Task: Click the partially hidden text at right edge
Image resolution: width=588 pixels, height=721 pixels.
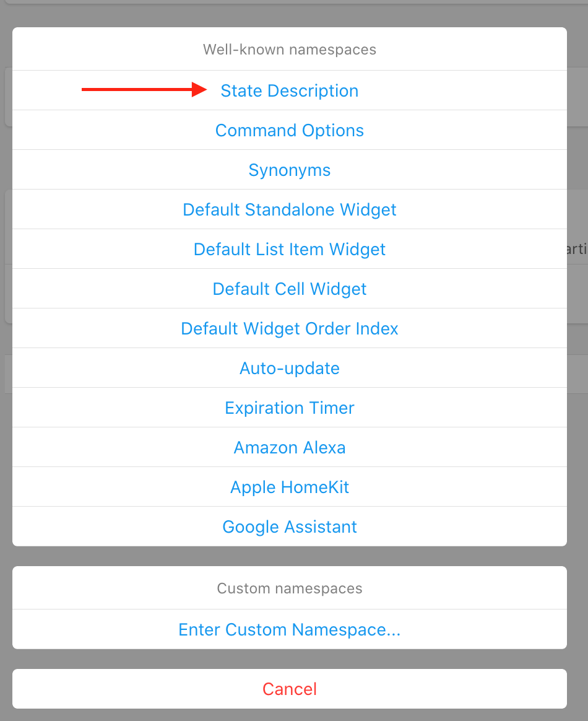Action: point(577,249)
